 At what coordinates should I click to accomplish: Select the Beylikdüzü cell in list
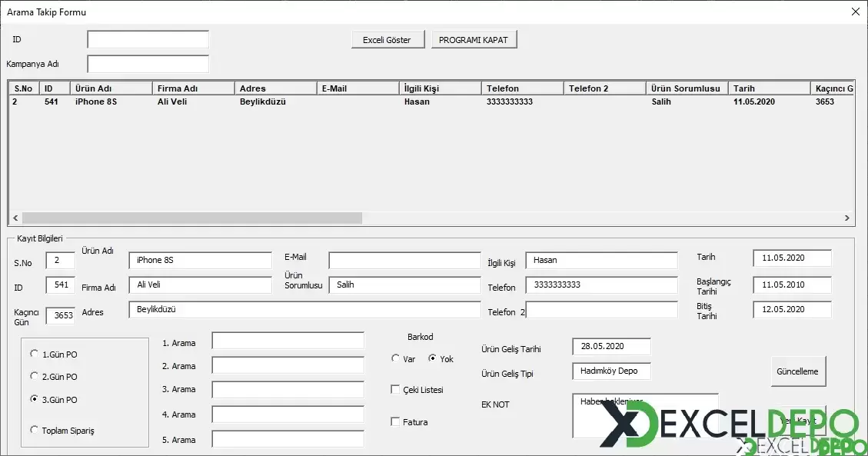point(263,102)
